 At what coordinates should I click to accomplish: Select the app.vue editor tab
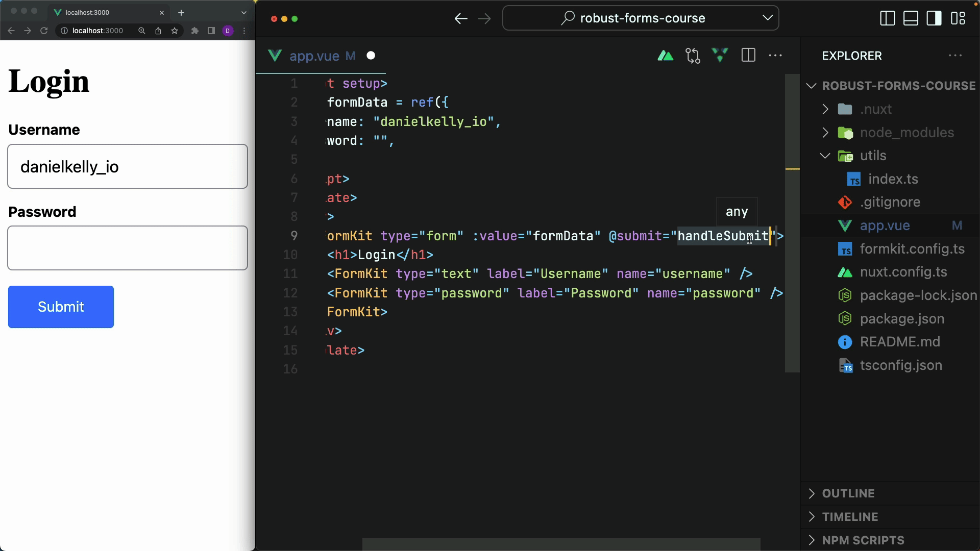[x=322, y=56]
